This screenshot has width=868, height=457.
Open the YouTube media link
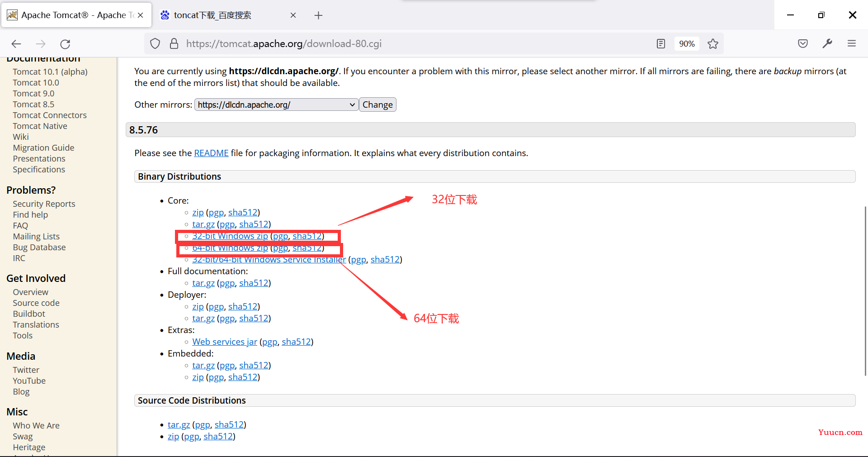(x=29, y=381)
